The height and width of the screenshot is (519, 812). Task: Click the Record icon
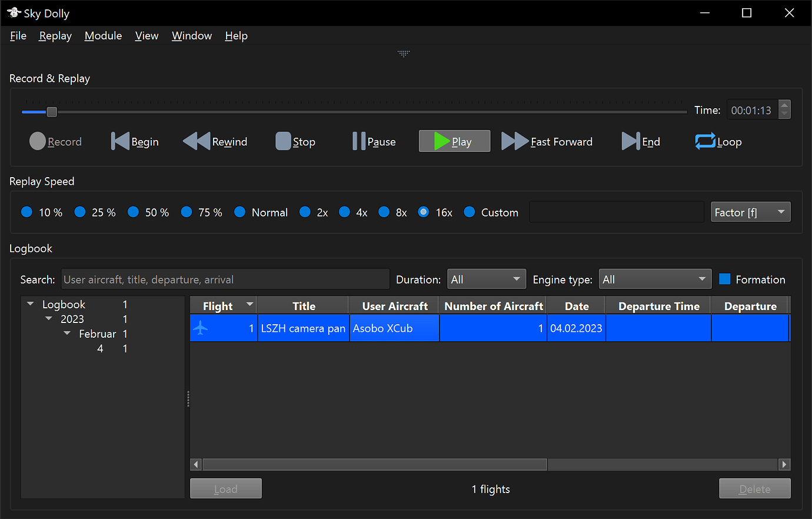(38, 141)
